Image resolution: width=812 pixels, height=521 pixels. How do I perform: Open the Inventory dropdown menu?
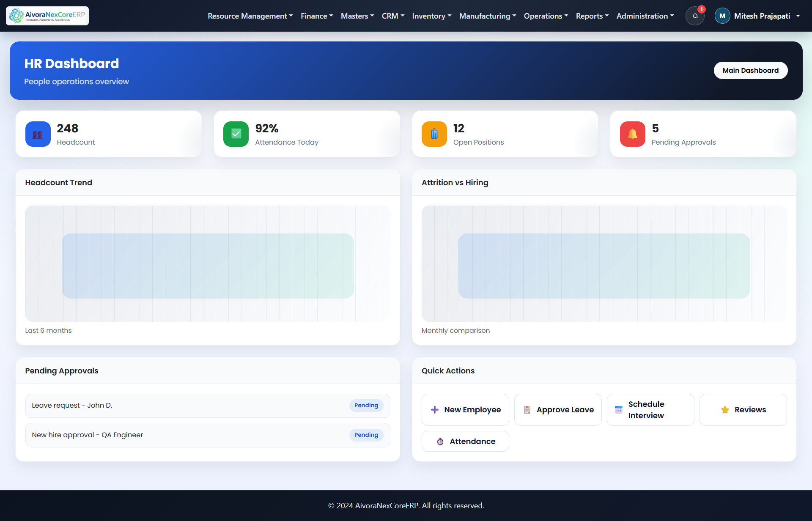[431, 16]
